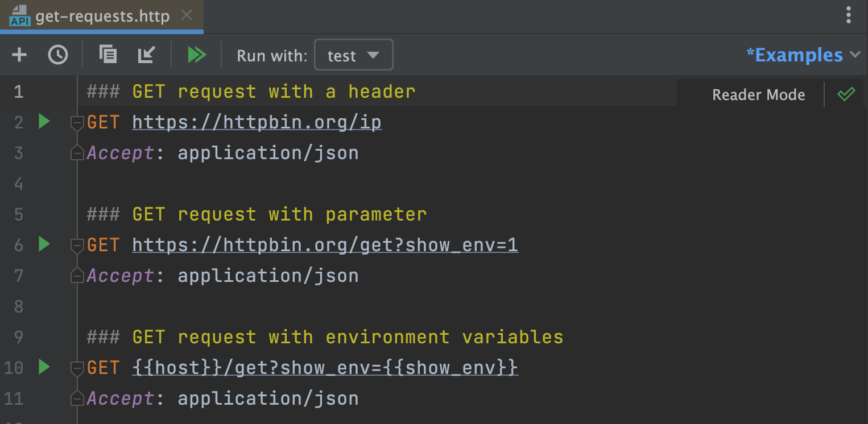Click the import arrow toolbar icon
Image resolution: width=868 pixels, height=424 pixels.
(146, 55)
